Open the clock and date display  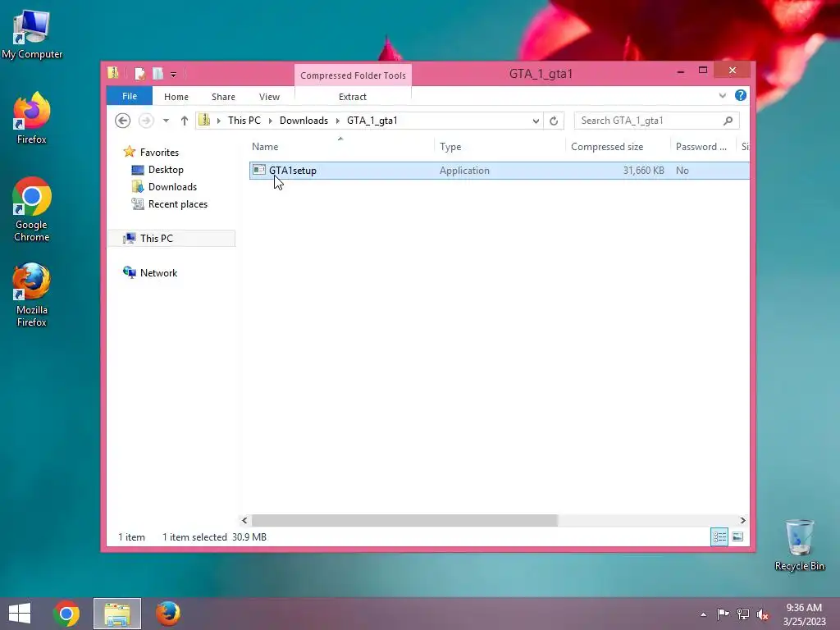pos(804,614)
